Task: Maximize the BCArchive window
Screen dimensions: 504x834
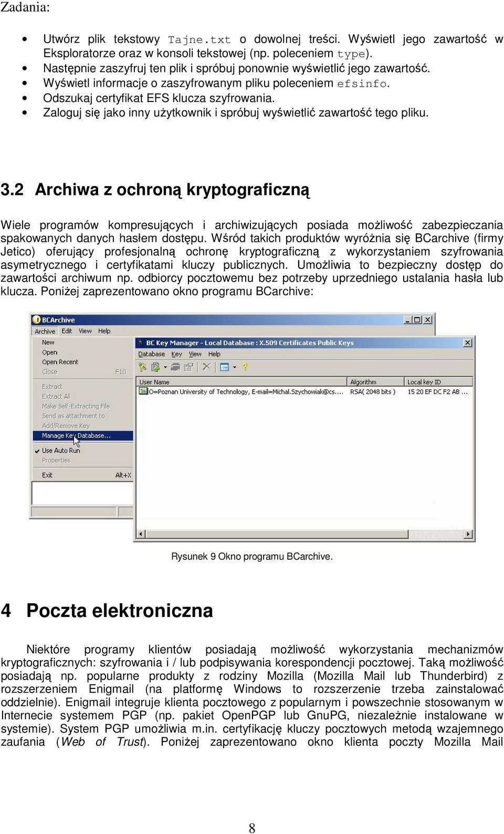Action: coord(417,320)
